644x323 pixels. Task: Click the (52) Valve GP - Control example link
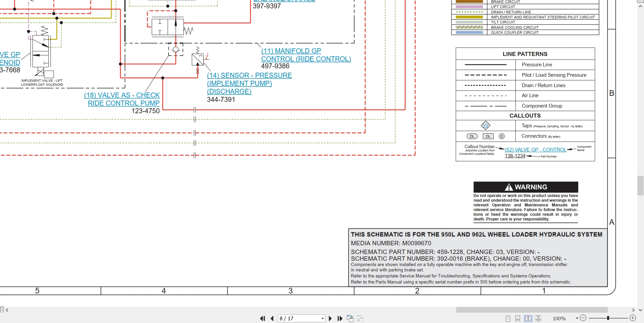click(x=535, y=150)
